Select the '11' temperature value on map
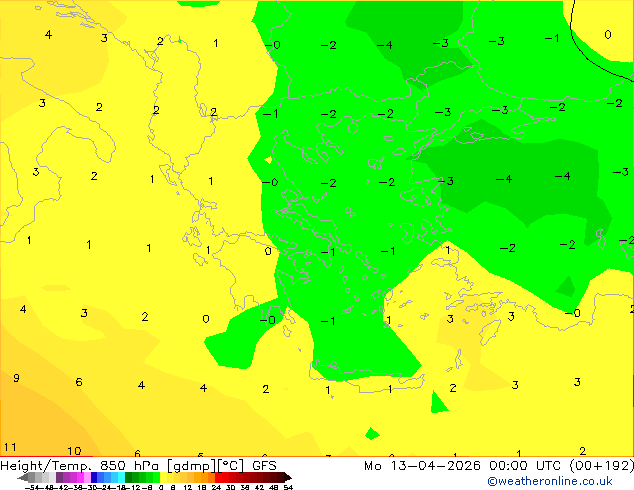This screenshot has height=490, width=634. [x=10, y=447]
